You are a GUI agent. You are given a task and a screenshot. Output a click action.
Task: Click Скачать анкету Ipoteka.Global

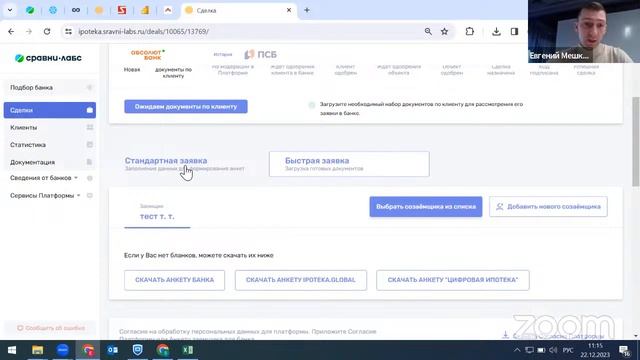301,280
